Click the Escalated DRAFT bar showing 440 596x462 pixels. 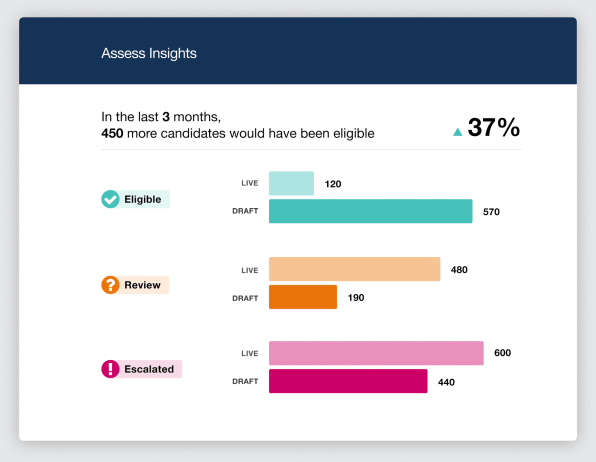348,381
